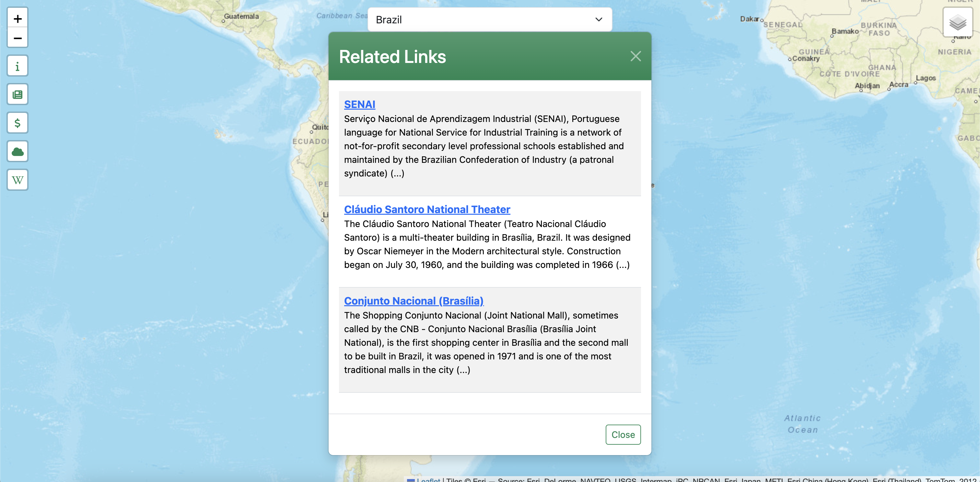
Task: Open Cláudio Santoro National Theater link
Action: click(x=427, y=210)
